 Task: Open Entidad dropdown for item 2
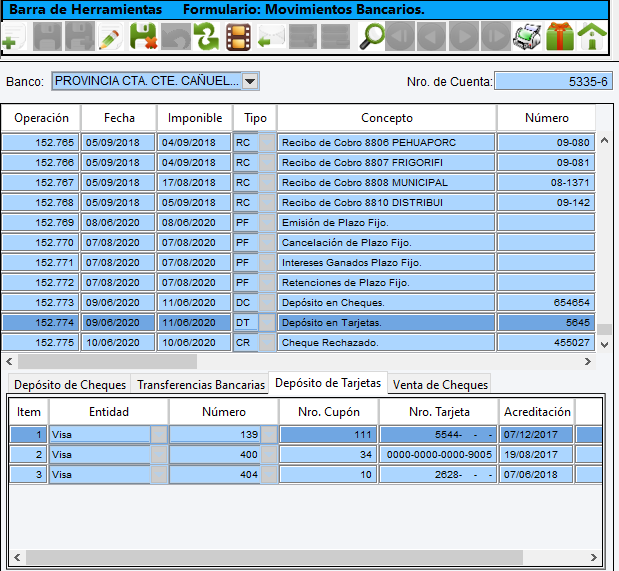pyautogui.click(x=159, y=455)
